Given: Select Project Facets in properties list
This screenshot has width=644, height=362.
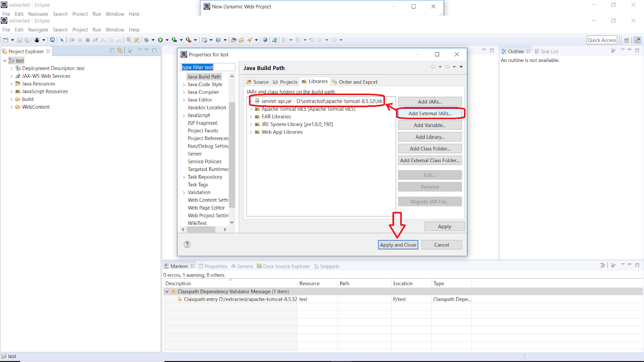Looking at the screenshot, I should 203,131.
